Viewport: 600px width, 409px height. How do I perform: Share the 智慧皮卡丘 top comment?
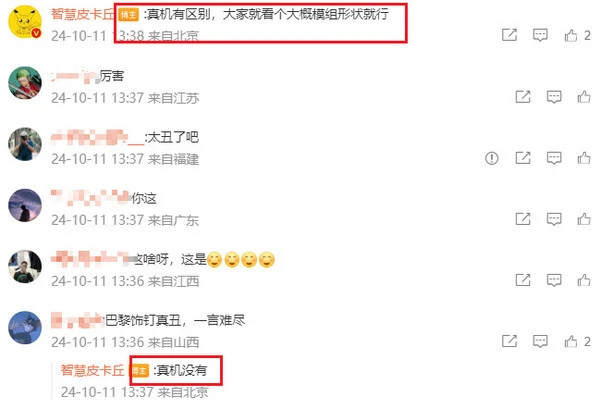pos(509,35)
